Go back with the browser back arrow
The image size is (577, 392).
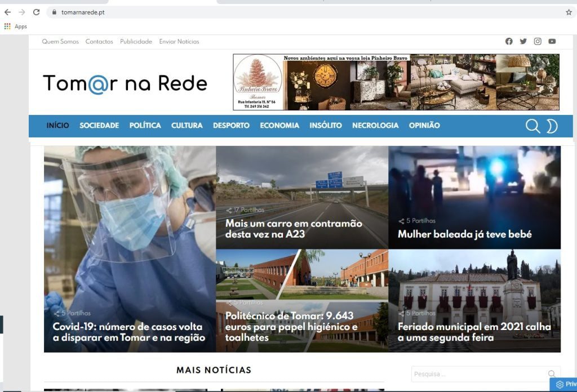pos(7,12)
